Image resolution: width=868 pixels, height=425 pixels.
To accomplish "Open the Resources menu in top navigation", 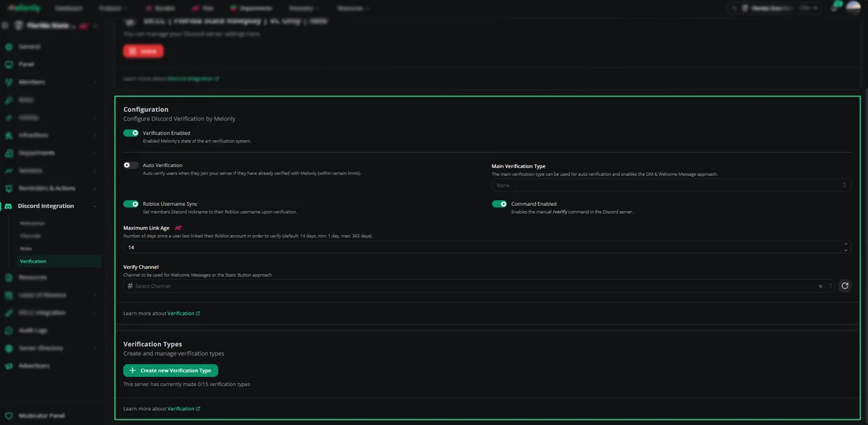I will (x=353, y=9).
